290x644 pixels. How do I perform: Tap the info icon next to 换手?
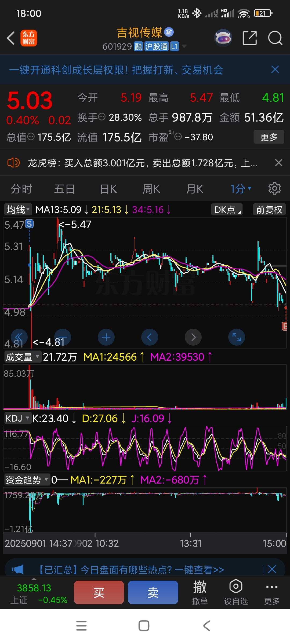point(102,117)
